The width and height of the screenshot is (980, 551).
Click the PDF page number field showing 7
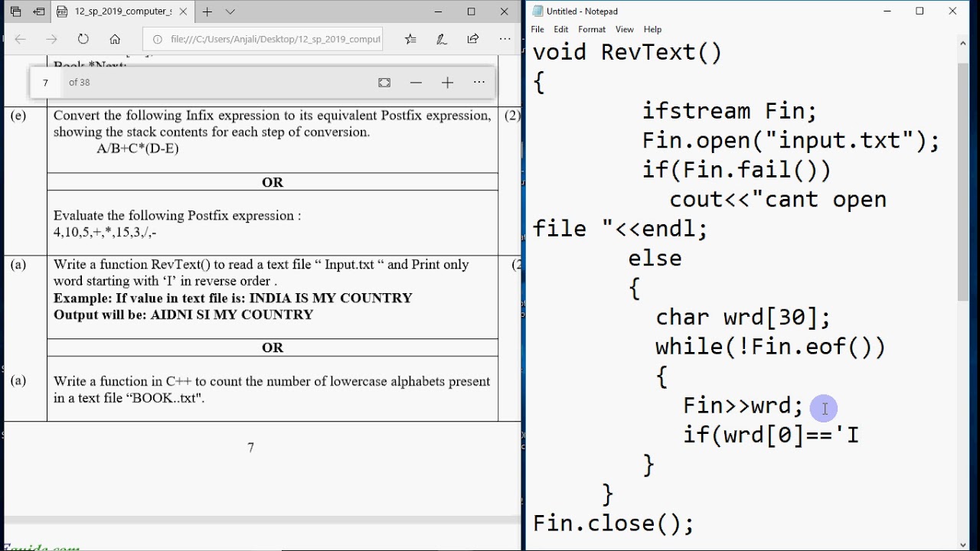pos(46,83)
